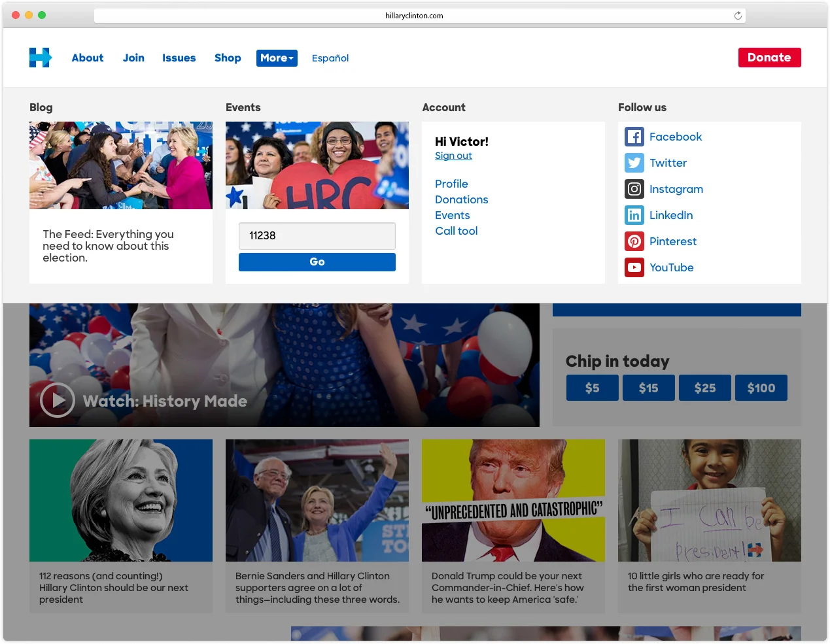Open the 112 reasons article image
Image resolution: width=830 pixels, height=644 pixels.
click(121, 500)
